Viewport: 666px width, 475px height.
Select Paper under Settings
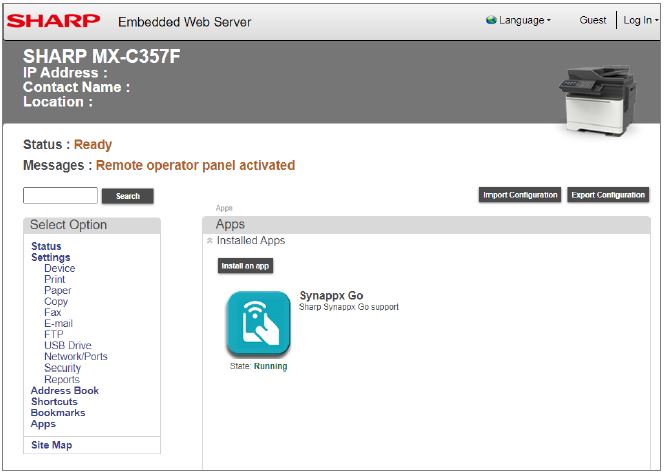[x=57, y=291]
